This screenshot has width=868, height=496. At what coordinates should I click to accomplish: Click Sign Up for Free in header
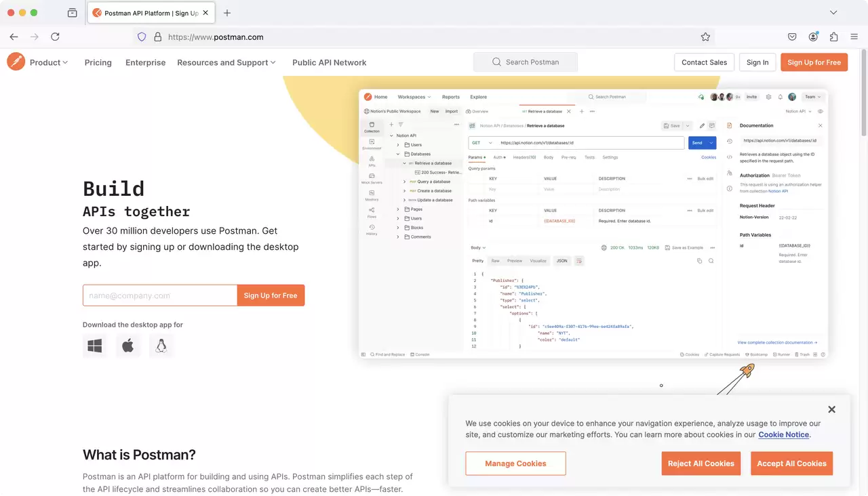click(814, 62)
